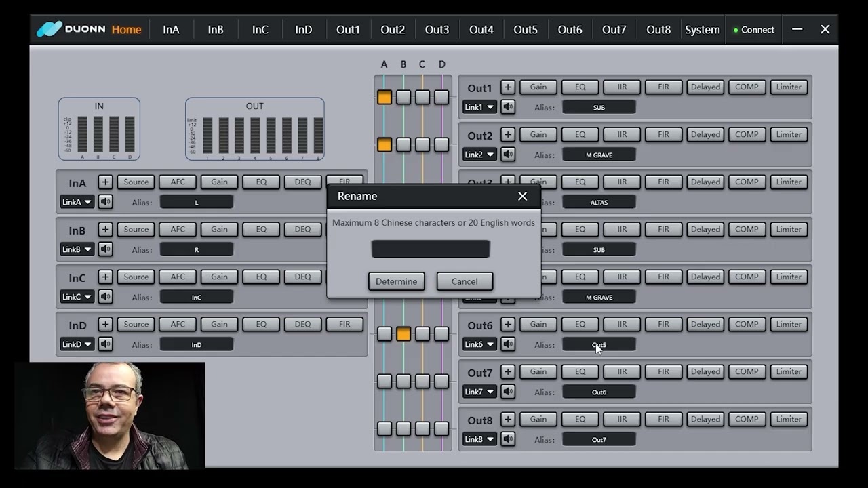
Task: Click the plus icon next to Out2
Action: [508, 134]
